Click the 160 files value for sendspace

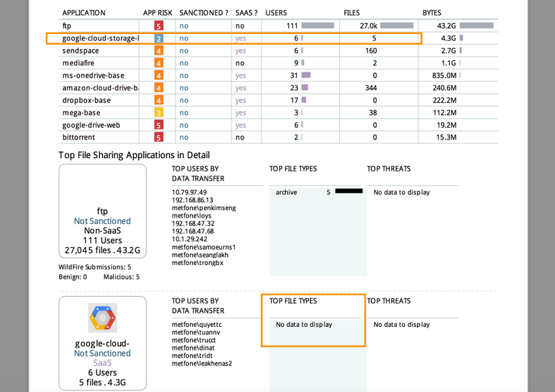coord(371,51)
